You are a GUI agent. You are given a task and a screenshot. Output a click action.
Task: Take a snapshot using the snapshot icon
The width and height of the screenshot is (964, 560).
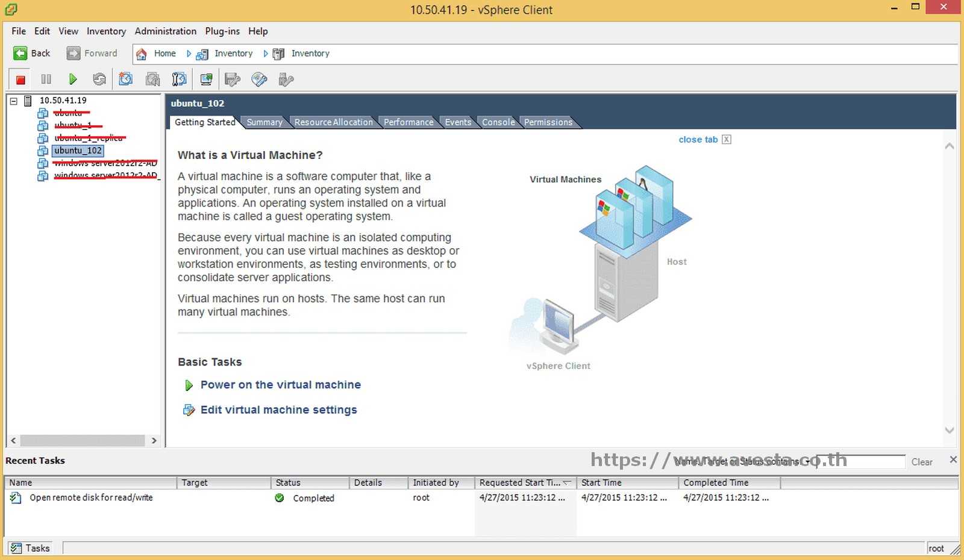(125, 79)
